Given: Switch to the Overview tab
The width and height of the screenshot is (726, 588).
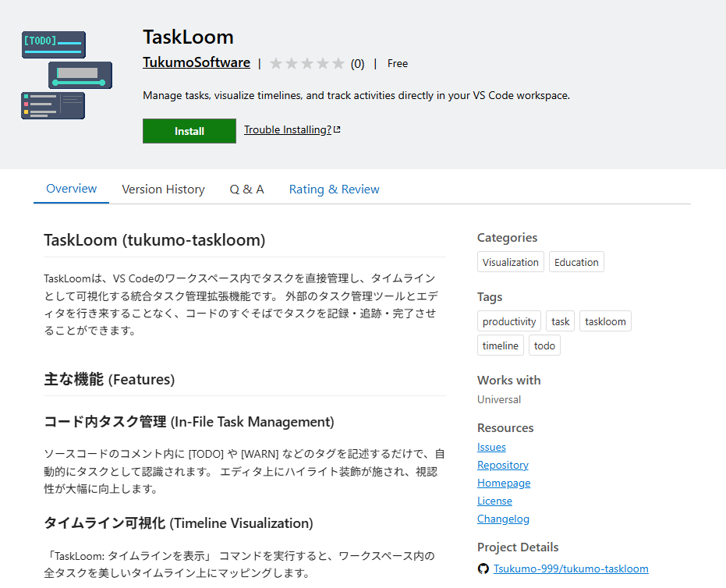Looking at the screenshot, I should pyautogui.click(x=71, y=189).
